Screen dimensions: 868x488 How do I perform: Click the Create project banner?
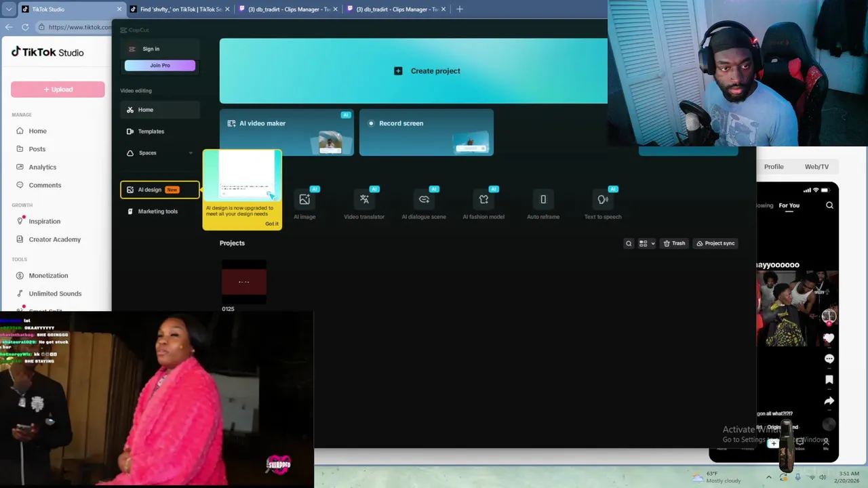pos(427,70)
